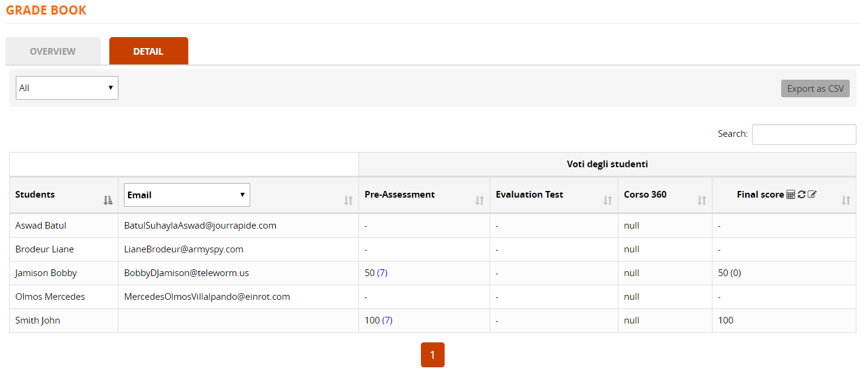The image size is (868, 374).
Task: Sort the Evaluation Test column
Action: (608, 199)
